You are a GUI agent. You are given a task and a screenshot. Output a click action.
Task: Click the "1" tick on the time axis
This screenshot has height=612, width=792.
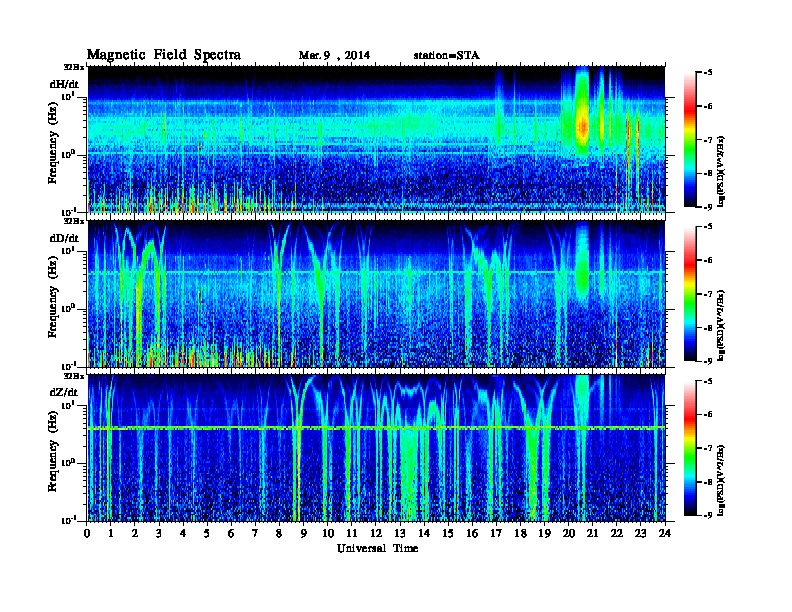click(111, 533)
